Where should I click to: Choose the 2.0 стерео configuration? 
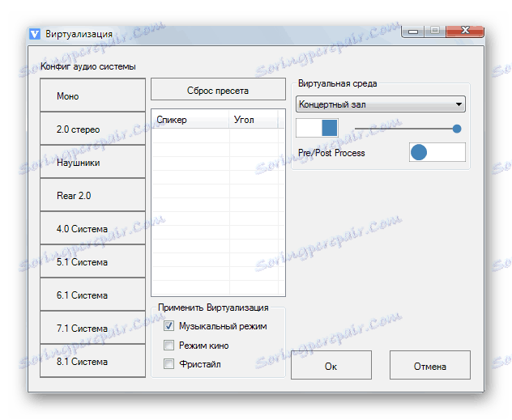point(92,129)
